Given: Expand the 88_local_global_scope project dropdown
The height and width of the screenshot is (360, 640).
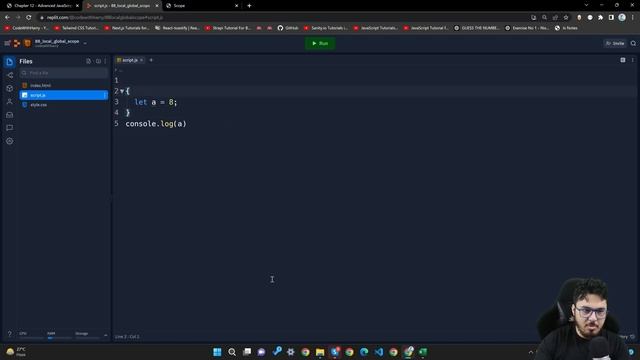Looking at the screenshot, I should [85, 43].
